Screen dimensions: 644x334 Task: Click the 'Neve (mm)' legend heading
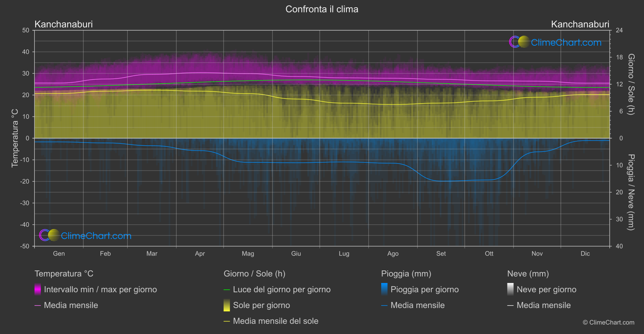point(528,274)
